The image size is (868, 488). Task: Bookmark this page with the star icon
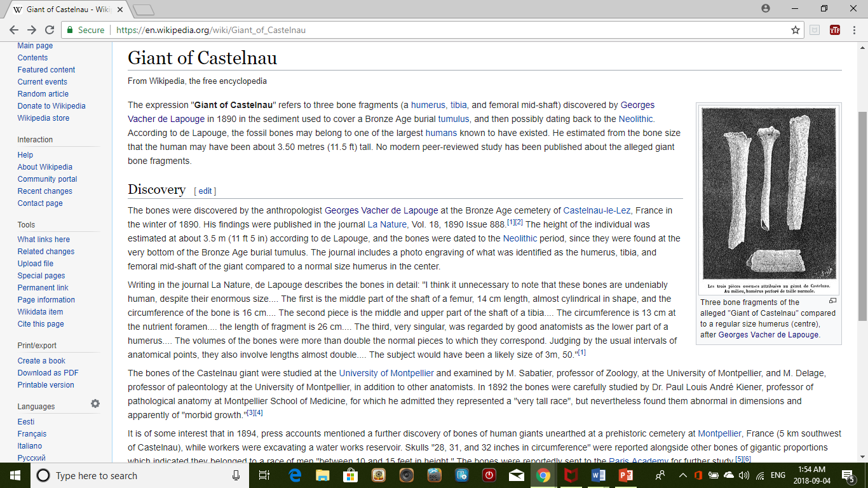tap(795, 30)
